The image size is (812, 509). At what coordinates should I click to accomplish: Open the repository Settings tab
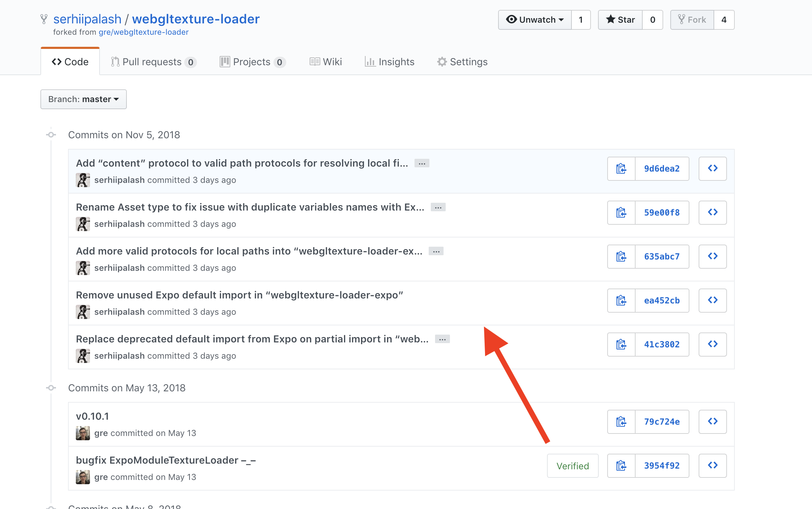462,62
